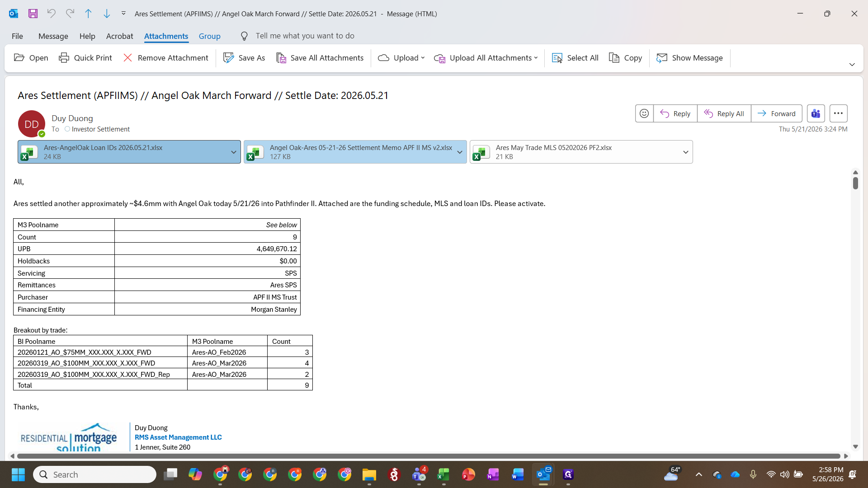Click Quick Print for attachment
The image size is (868, 488).
[85, 58]
